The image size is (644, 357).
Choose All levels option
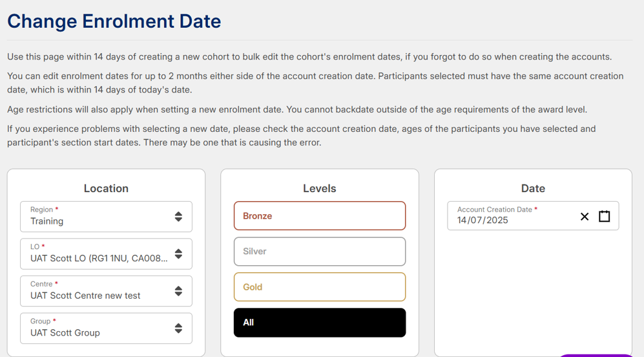coord(320,323)
